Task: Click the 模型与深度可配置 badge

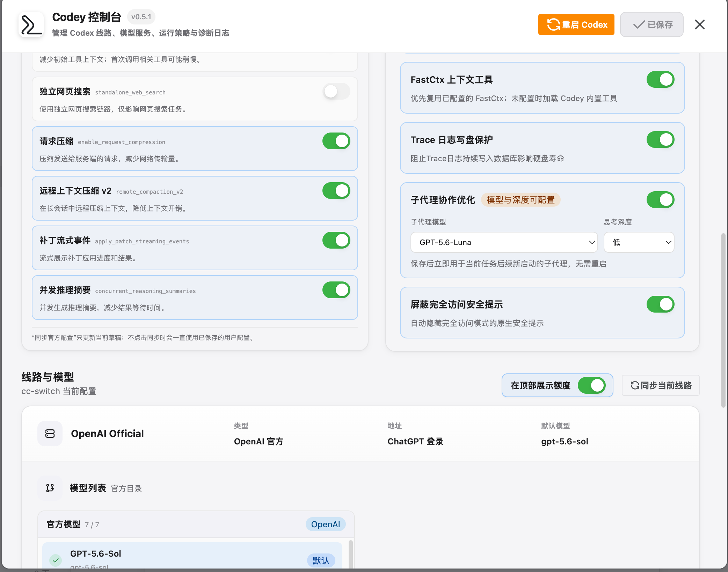Action: click(520, 200)
